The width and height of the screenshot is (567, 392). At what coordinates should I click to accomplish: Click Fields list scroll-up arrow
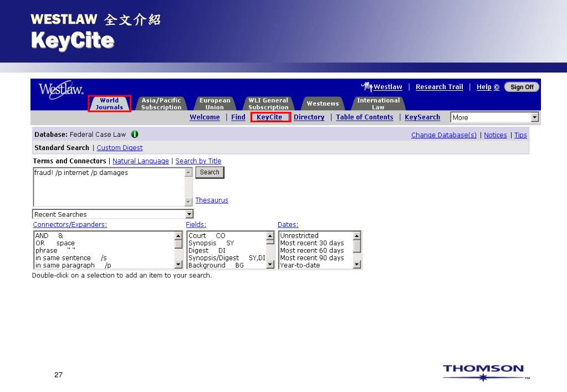pos(270,236)
